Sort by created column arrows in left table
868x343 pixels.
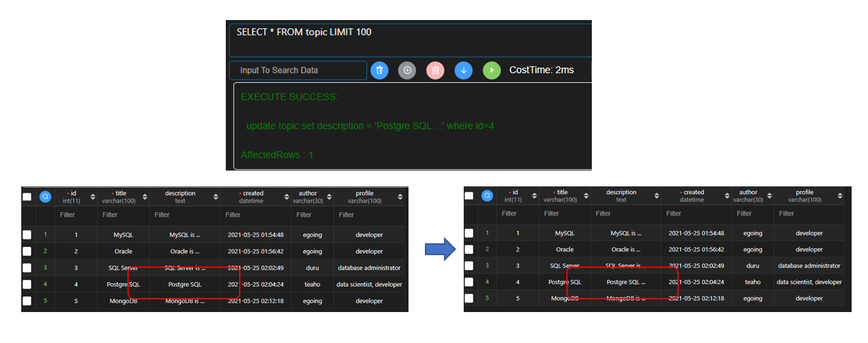[x=287, y=197]
